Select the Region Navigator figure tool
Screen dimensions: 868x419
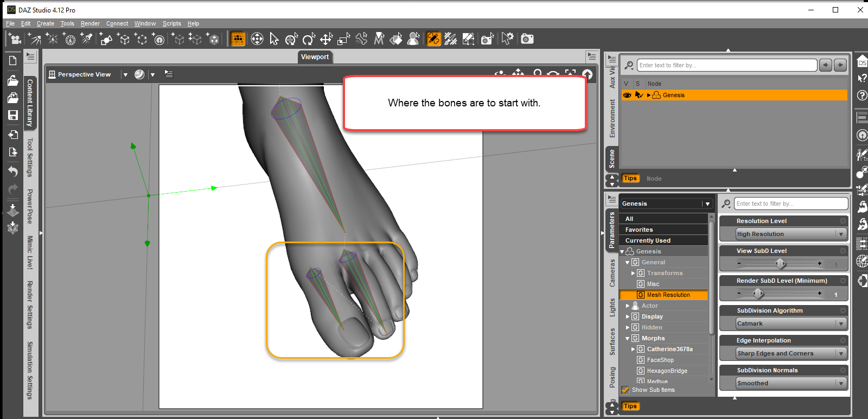tap(413, 39)
